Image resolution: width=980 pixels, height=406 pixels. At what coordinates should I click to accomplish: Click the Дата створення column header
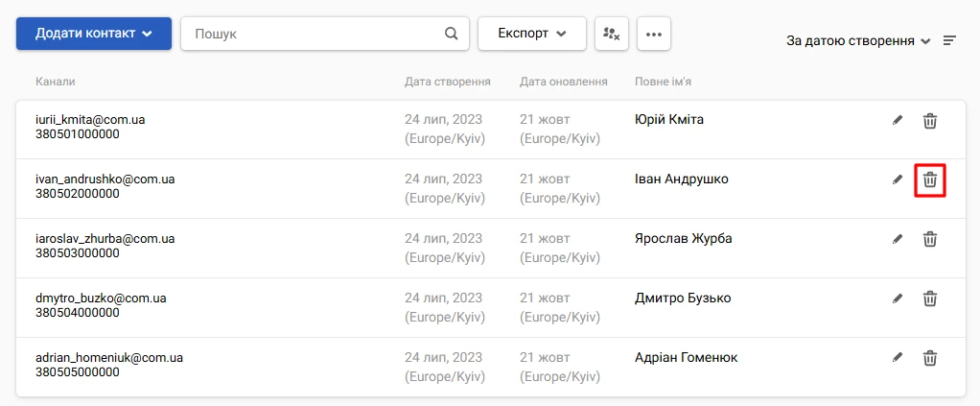click(x=448, y=82)
